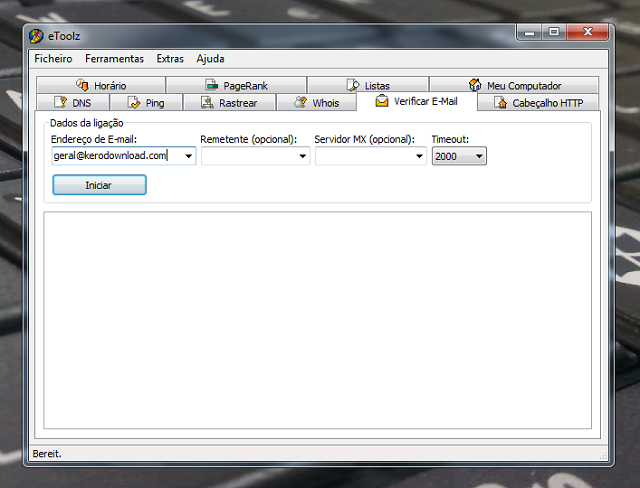Screen dimensions: 640x488
Task: Switch to the Cabeçalho HTTP tab
Action: click(x=538, y=102)
